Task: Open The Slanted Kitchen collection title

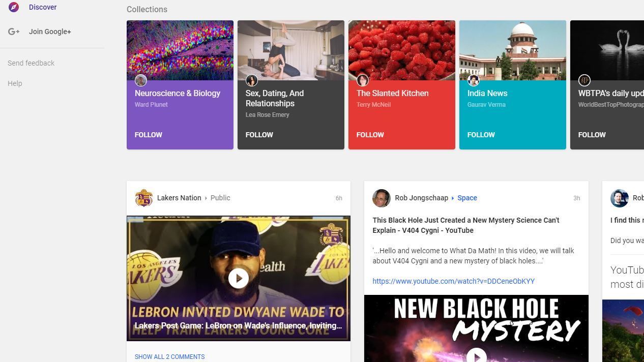Action: pyautogui.click(x=393, y=93)
